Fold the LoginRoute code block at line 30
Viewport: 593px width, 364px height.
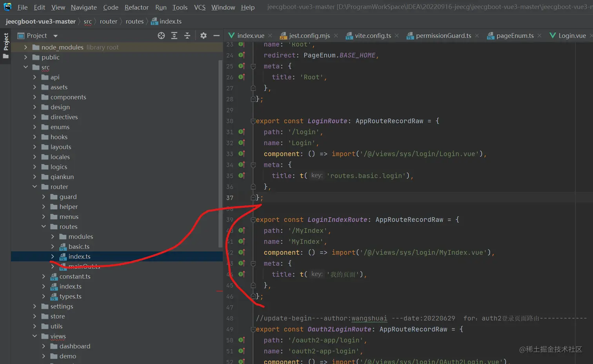coord(253,121)
